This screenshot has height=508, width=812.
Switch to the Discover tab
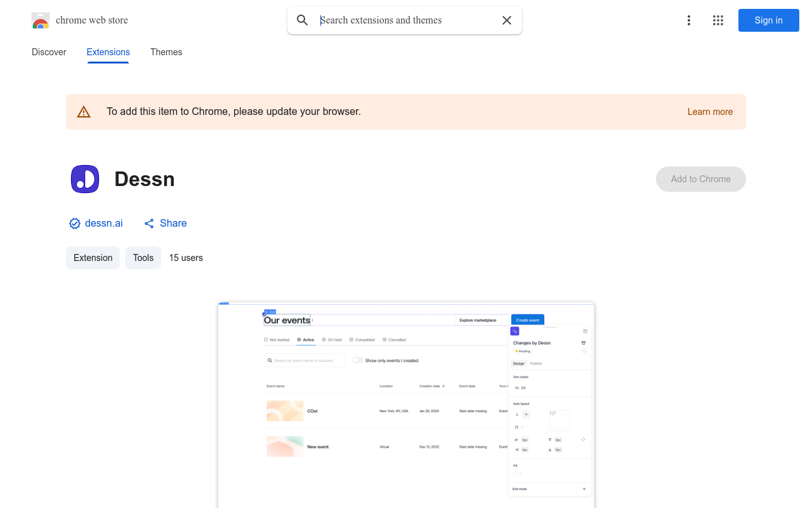49,52
